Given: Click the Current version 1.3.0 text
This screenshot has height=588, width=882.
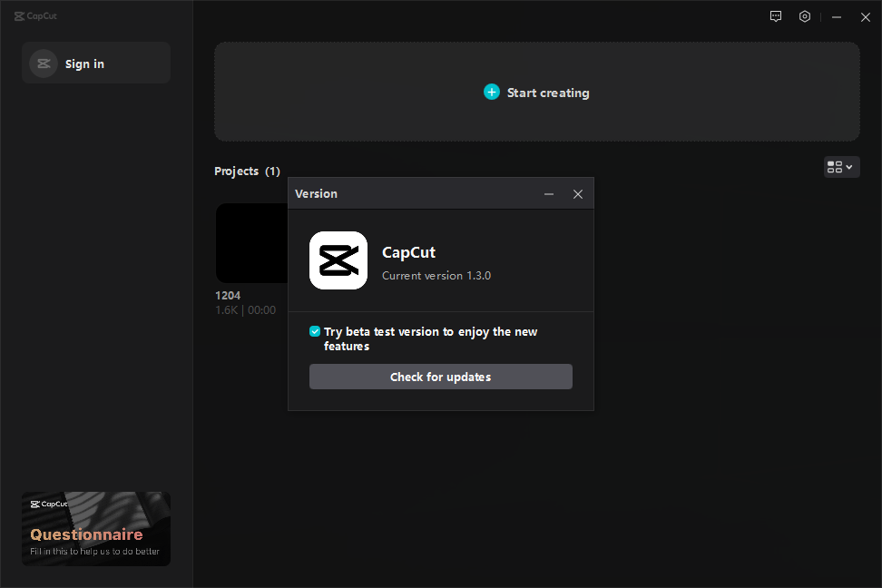Looking at the screenshot, I should point(436,276).
